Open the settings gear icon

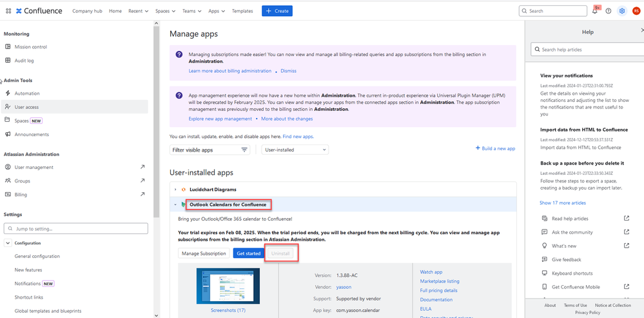(x=622, y=11)
